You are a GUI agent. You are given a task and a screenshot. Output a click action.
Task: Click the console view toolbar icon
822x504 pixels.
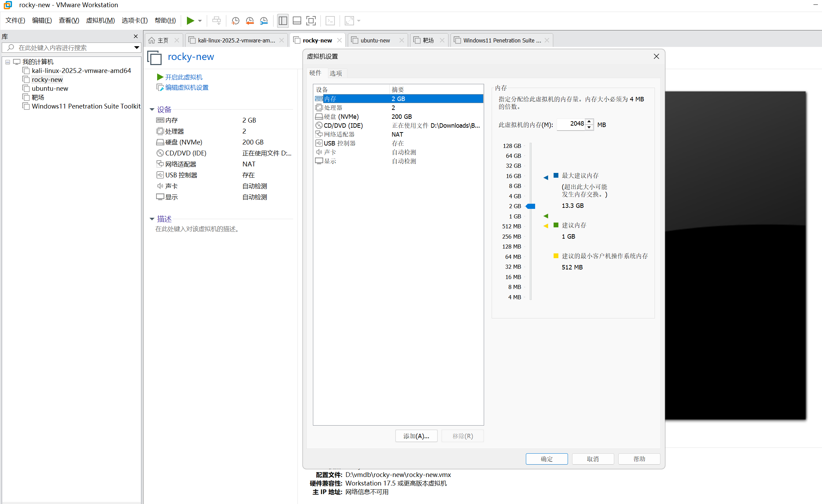click(330, 21)
